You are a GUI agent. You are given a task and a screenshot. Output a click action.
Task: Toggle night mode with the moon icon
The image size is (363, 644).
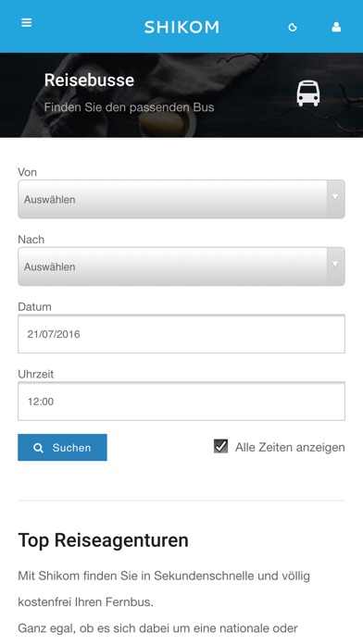click(x=293, y=28)
